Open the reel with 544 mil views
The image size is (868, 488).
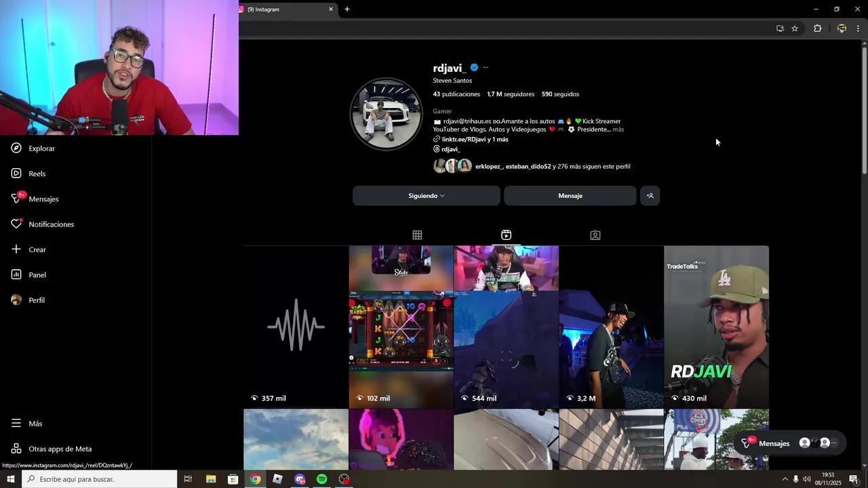pyautogui.click(x=506, y=327)
